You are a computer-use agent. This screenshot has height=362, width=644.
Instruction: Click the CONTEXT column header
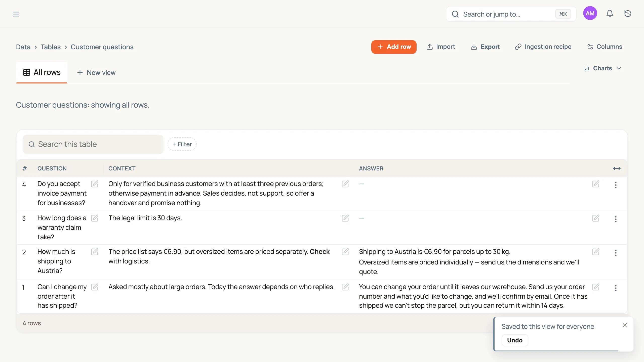coord(122,168)
